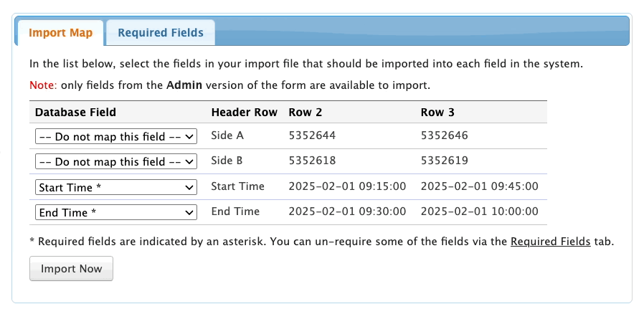
Task: Click the Header Row column header
Action: 243,113
